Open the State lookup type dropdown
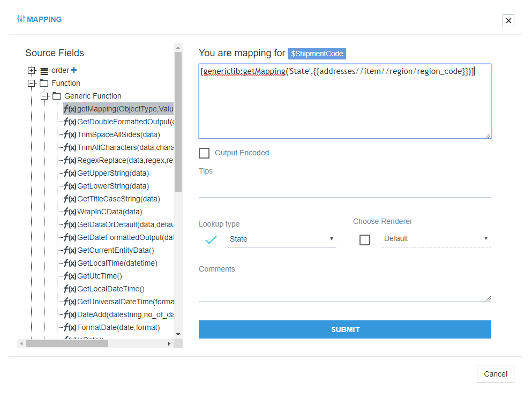This screenshot has height=398, width=532. coord(282,239)
